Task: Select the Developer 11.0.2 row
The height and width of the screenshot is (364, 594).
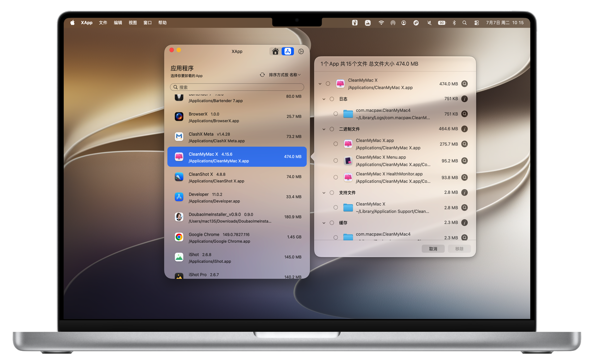Action: pyautogui.click(x=237, y=197)
